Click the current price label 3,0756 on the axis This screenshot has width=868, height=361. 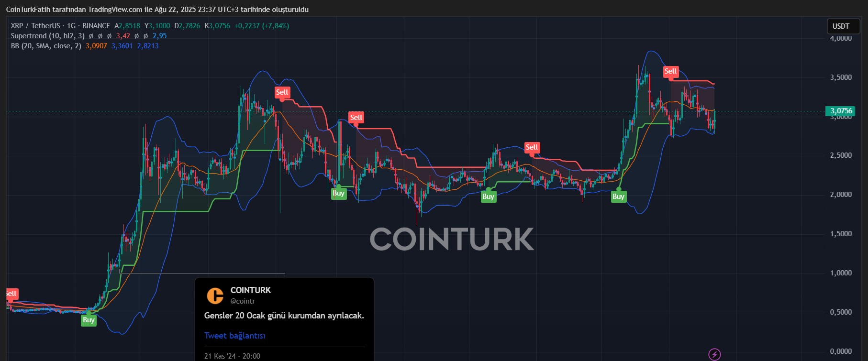click(841, 111)
